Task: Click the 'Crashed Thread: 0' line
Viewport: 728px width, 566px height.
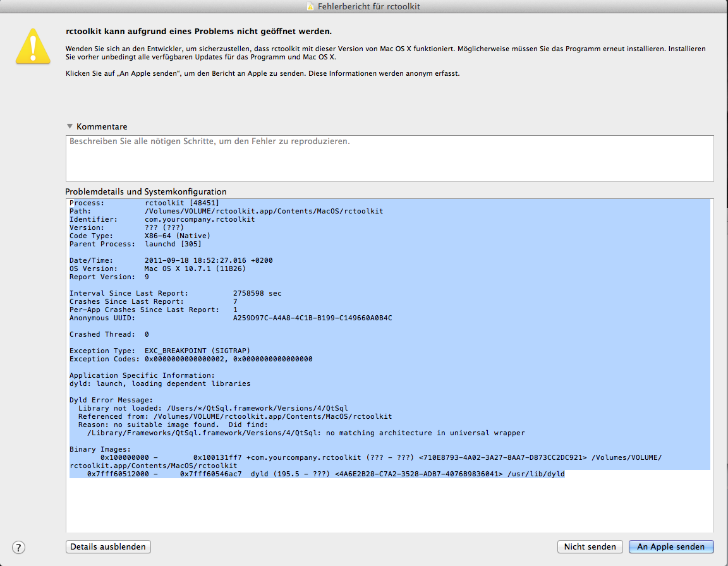Action: click(109, 334)
